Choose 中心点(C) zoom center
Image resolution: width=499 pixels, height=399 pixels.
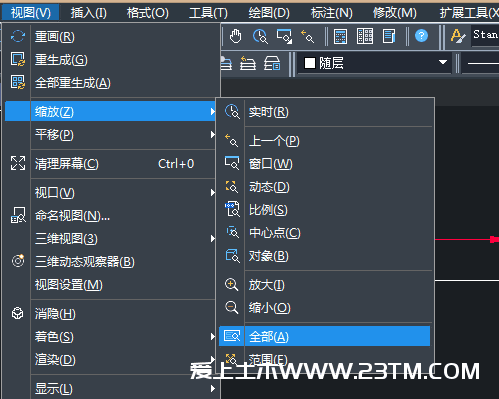click(275, 233)
